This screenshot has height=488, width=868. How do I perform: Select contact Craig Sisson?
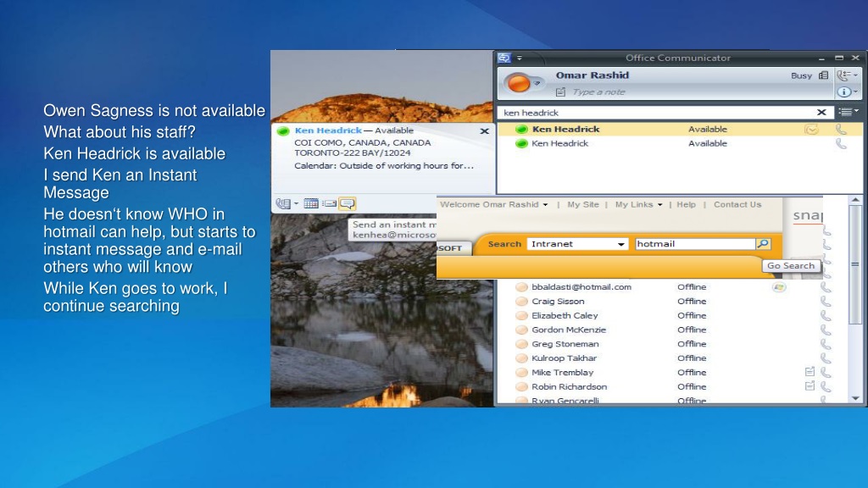point(558,302)
